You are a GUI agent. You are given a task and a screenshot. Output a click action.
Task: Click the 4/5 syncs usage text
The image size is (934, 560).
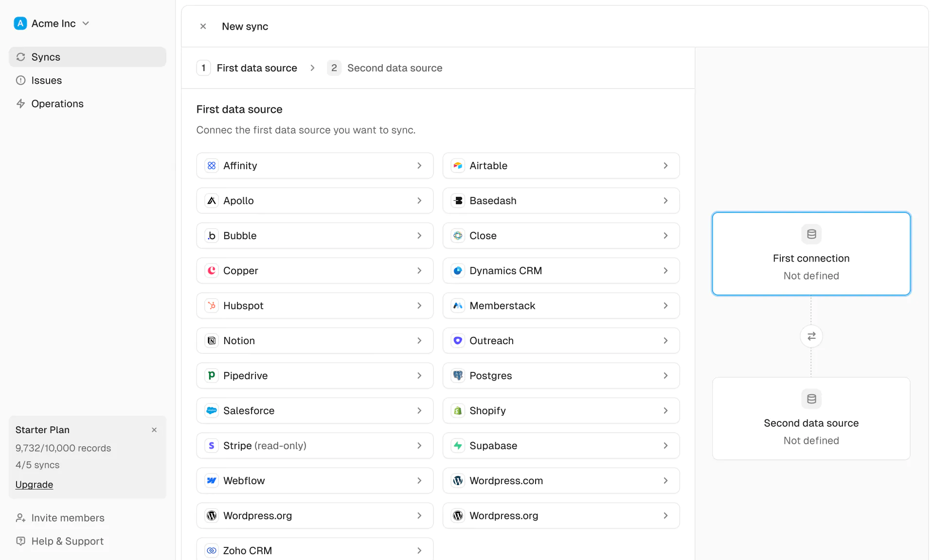(x=37, y=465)
